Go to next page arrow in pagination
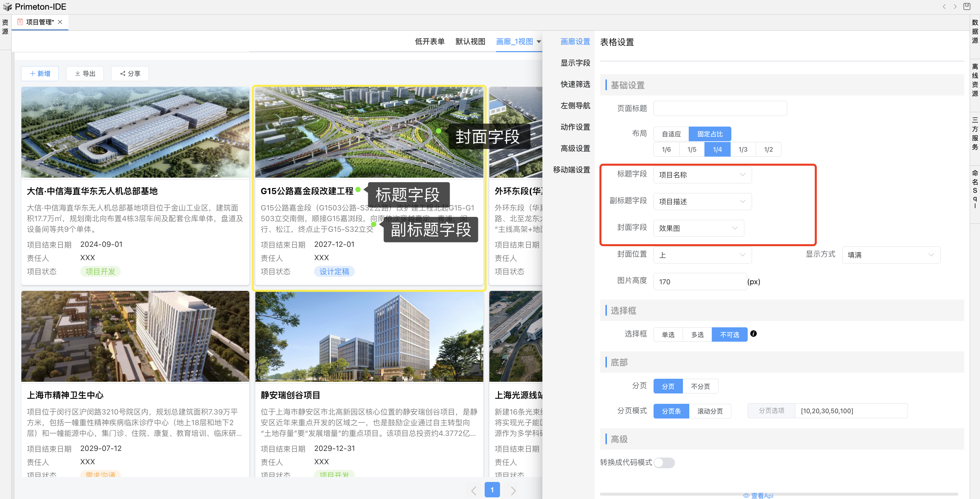 [513, 490]
